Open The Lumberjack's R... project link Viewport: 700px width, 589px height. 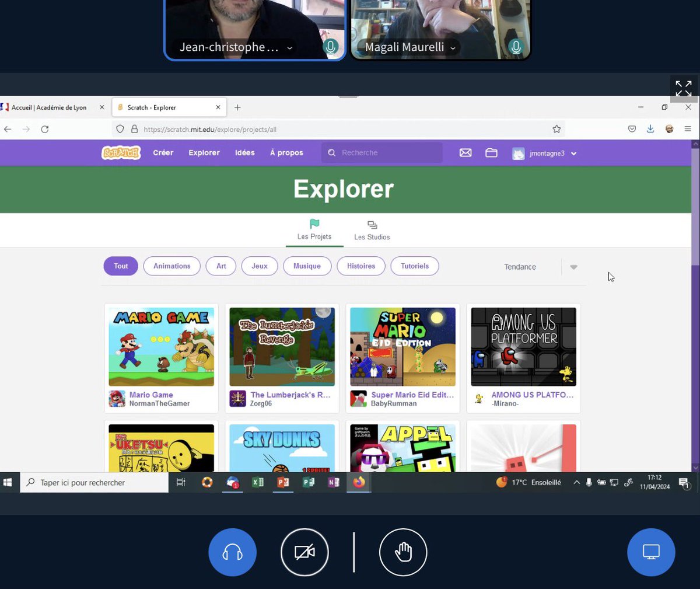(x=290, y=395)
